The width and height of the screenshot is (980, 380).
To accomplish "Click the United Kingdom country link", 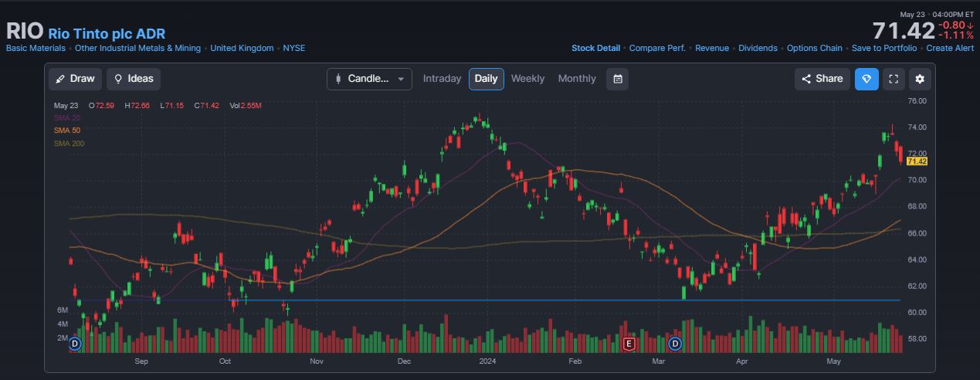I will (242, 48).
